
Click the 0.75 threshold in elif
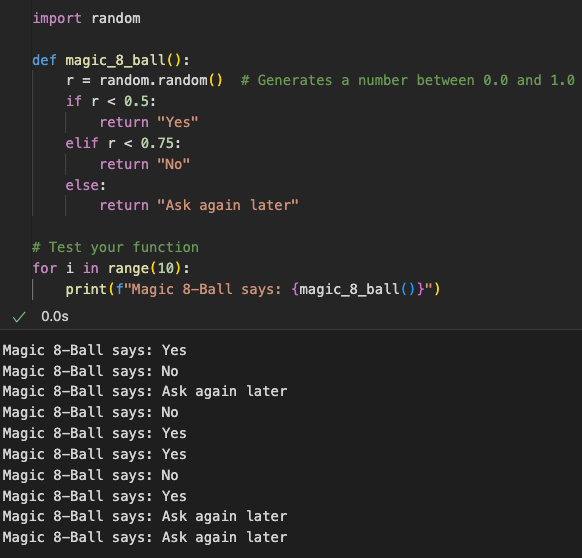157,143
